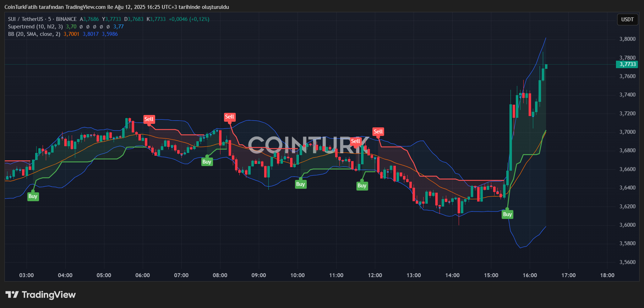
Task: Click the 3,5800 price axis label
Action: [x=627, y=243]
